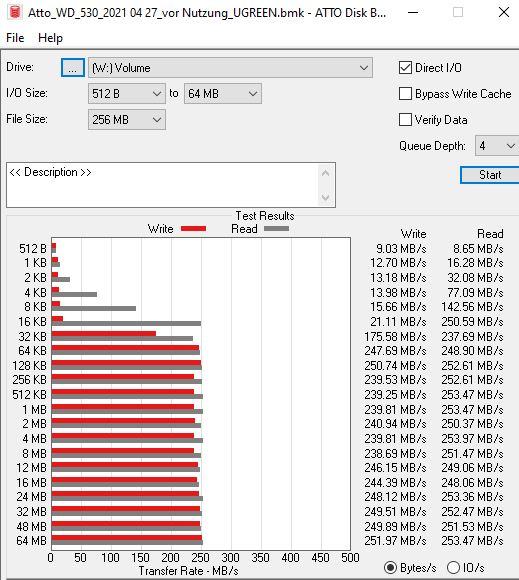Click the 32 KB red write bar

104,334
